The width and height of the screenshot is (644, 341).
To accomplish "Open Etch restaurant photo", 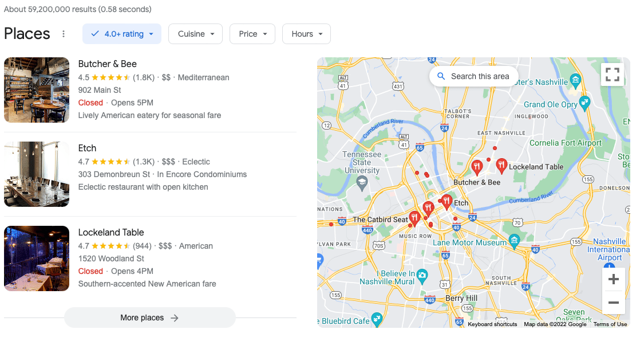I will 37,174.
